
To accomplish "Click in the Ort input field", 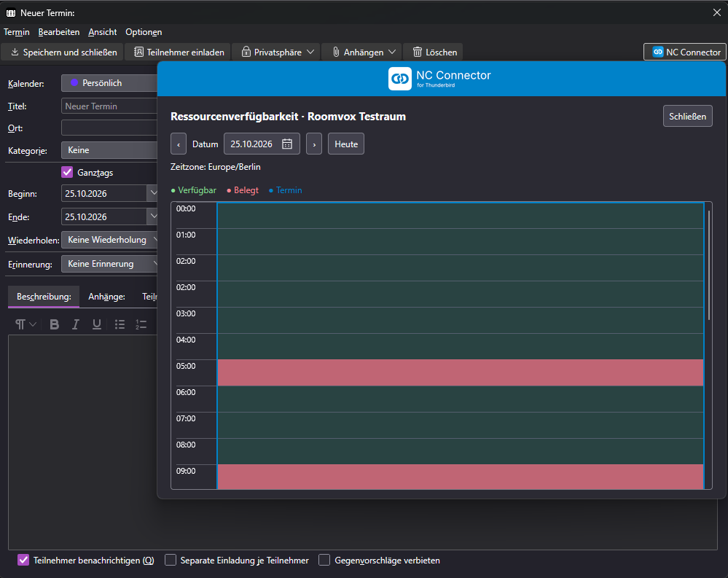I will 109,128.
